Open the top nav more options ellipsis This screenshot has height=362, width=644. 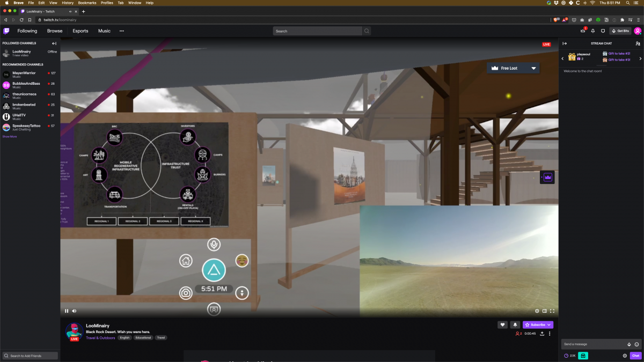[122, 31]
